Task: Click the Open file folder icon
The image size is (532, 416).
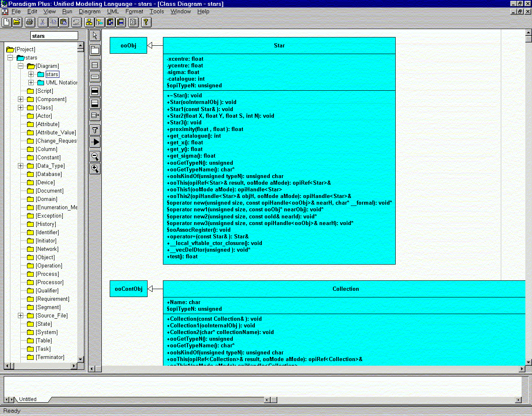Action: (17, 22)
